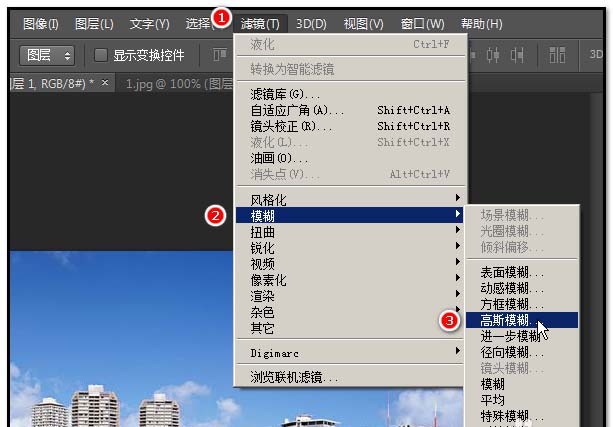Select 高斯模糊... Gaussian blur
Screen dimensions: 613x427
click(522, 320)
